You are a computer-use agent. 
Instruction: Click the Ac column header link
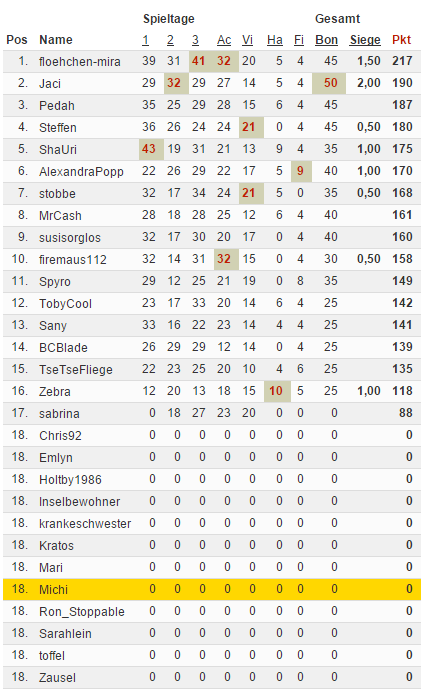coord(224,40)
